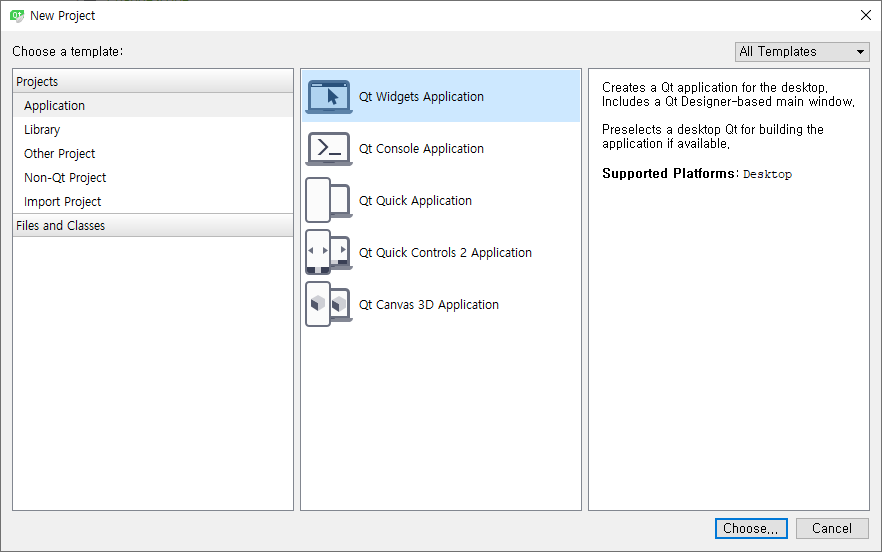Click the Qt Quick Application device icon
This screenshot has height=552, width=882.
click(329, 200)
